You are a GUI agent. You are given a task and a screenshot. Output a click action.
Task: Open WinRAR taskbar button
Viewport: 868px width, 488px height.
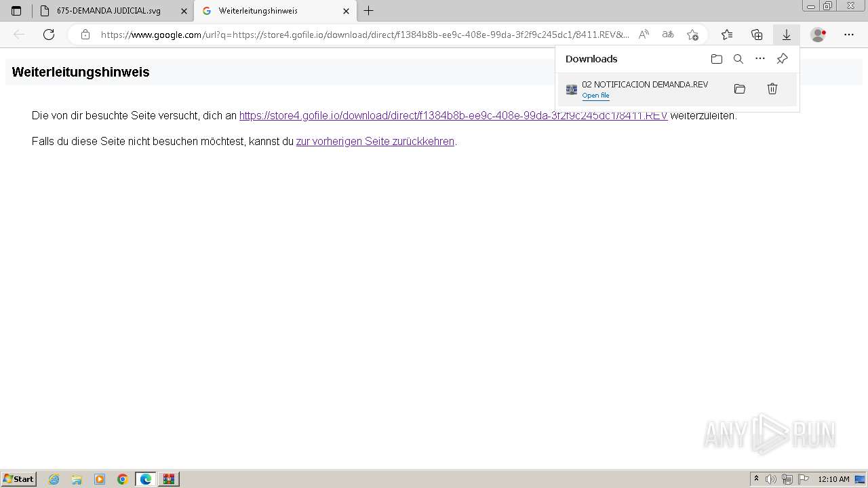pyautogui.click(x=169, y=479)
